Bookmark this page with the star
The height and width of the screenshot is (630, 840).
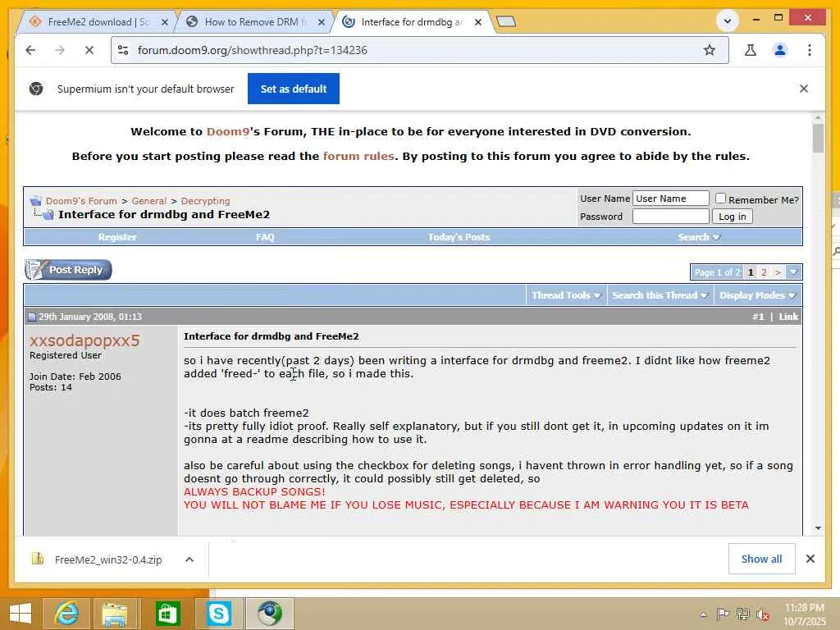point(710,50)
